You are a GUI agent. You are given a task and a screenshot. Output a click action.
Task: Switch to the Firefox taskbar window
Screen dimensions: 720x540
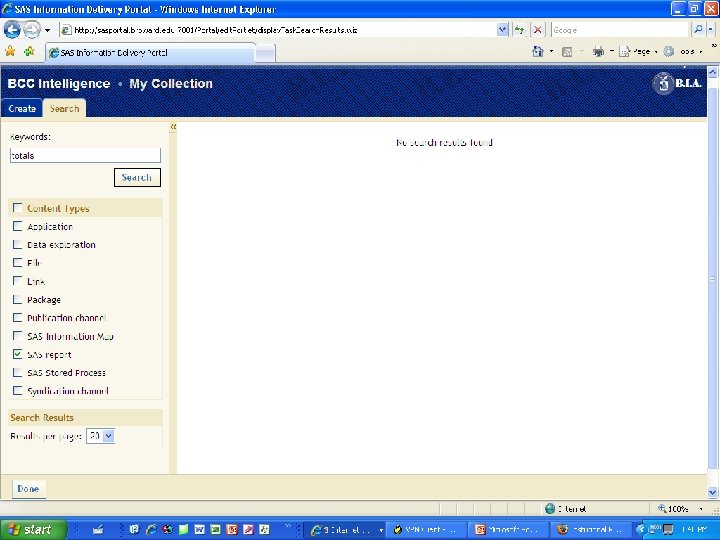coord(591,530)
